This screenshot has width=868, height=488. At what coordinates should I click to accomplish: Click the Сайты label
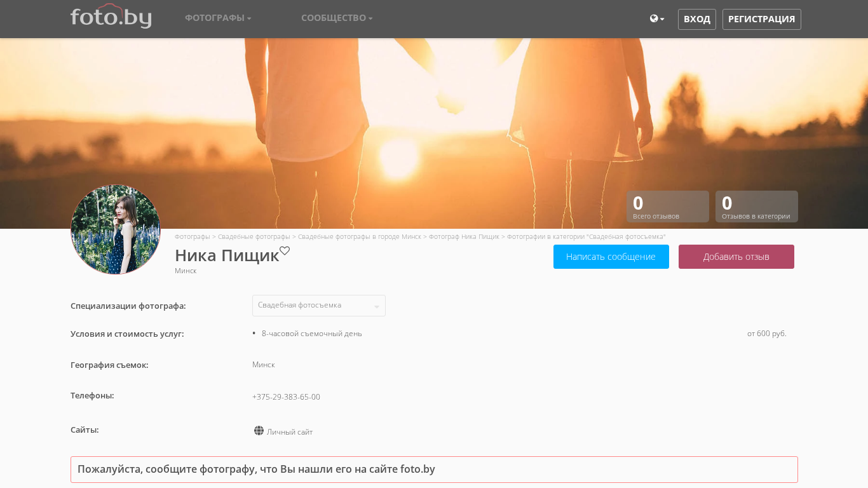pyautogui.click(x=85, y=430)
